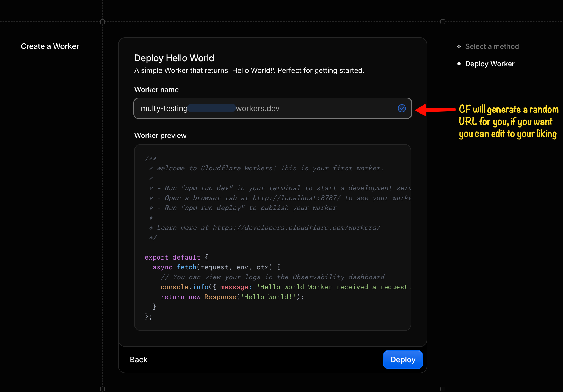Image resolution: width=563 pixels, height=392 pixels.
Task: Click the name availability checkmark icon
Action: [402, 108]
